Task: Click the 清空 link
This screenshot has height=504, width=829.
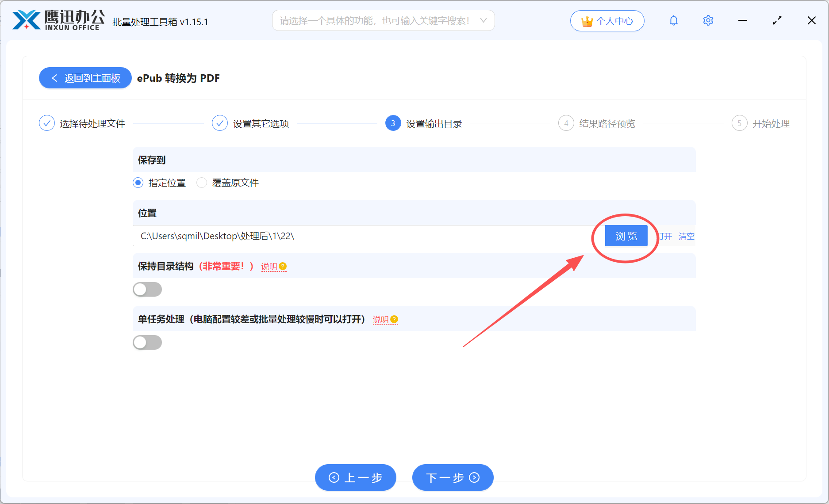Action: [x=687, y=237]
